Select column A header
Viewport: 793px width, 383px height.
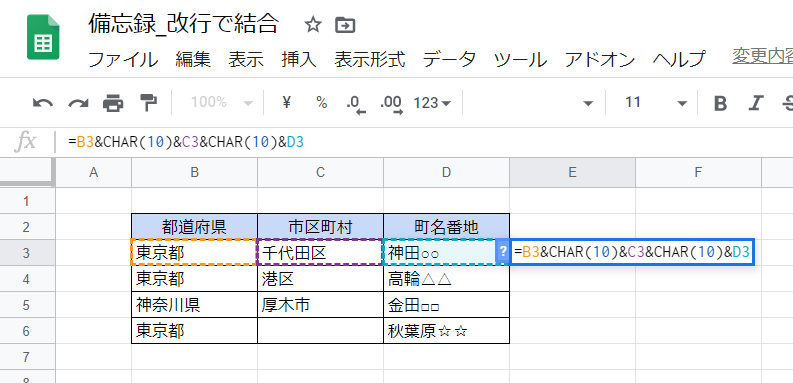(93, 173)
